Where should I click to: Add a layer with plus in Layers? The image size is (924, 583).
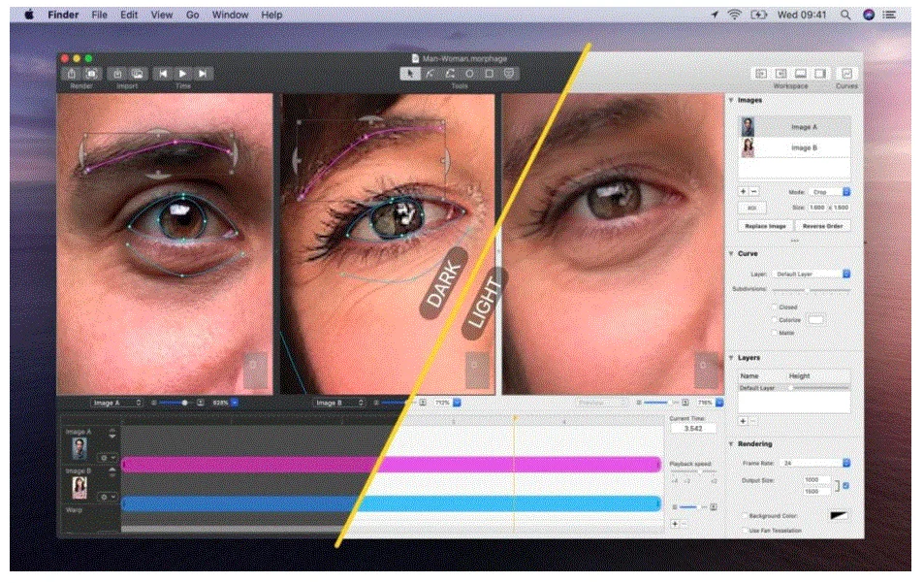tap(743, 421)
